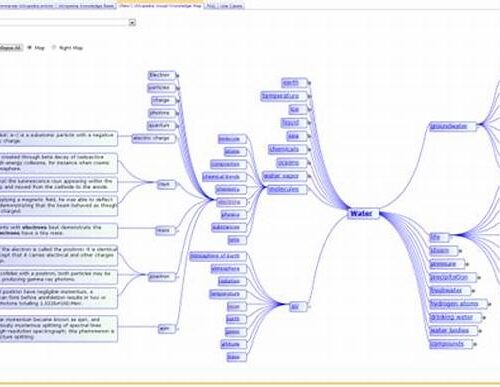Screen dimensions: 500x387
Task: Click the expand marker beside photons
Action: coord(177,113)
